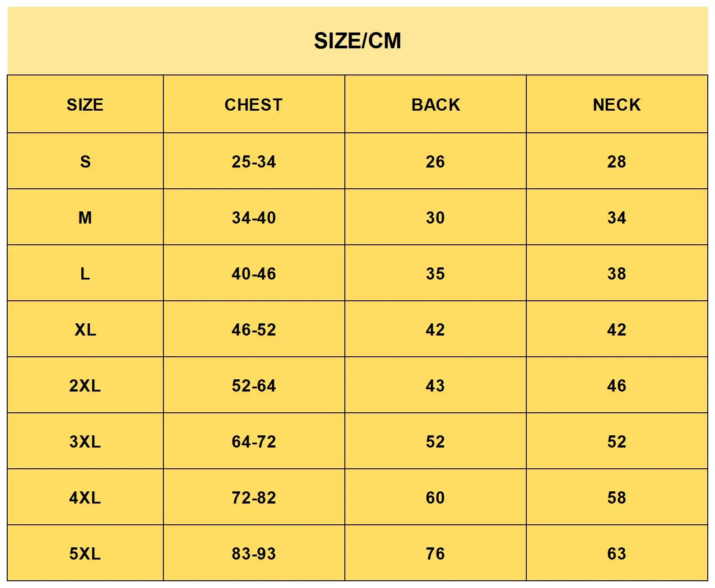Click the SIZE/CM title heading

tap(357, 41)
